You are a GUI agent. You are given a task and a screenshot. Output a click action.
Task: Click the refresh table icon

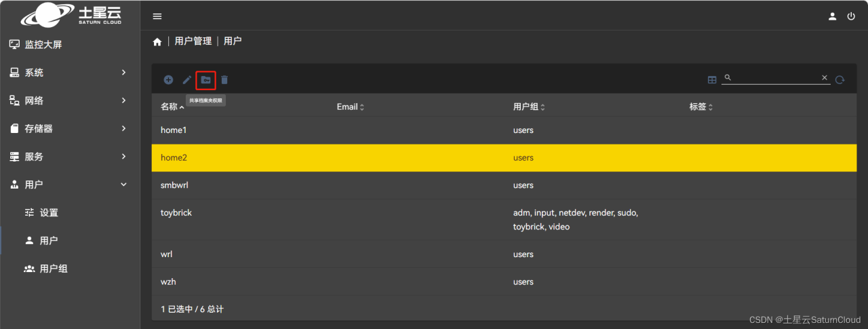pos(840,80)
